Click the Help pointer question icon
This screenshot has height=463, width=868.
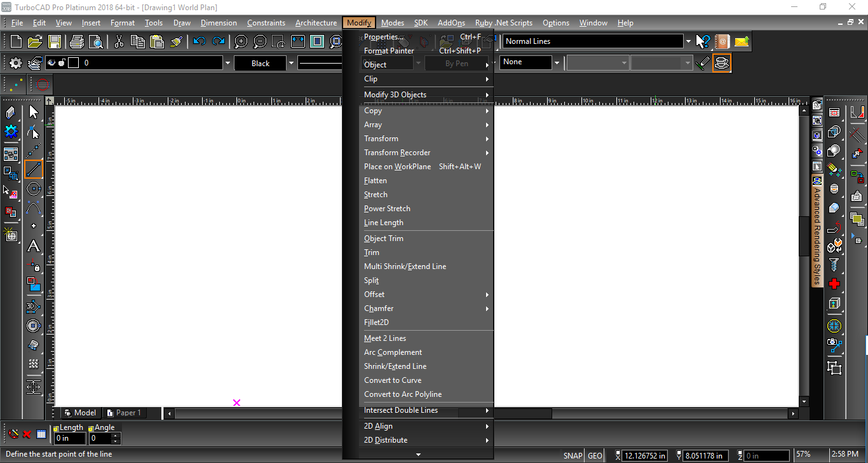702,42
